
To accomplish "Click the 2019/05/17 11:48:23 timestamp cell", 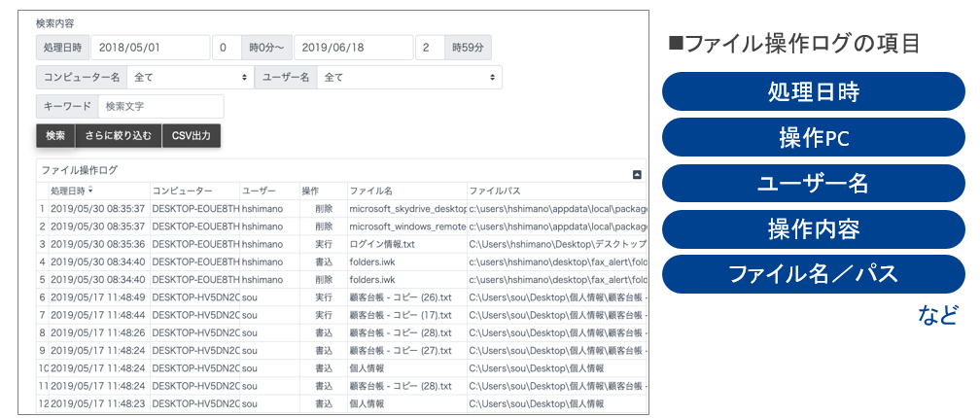I will pos(99,403).
